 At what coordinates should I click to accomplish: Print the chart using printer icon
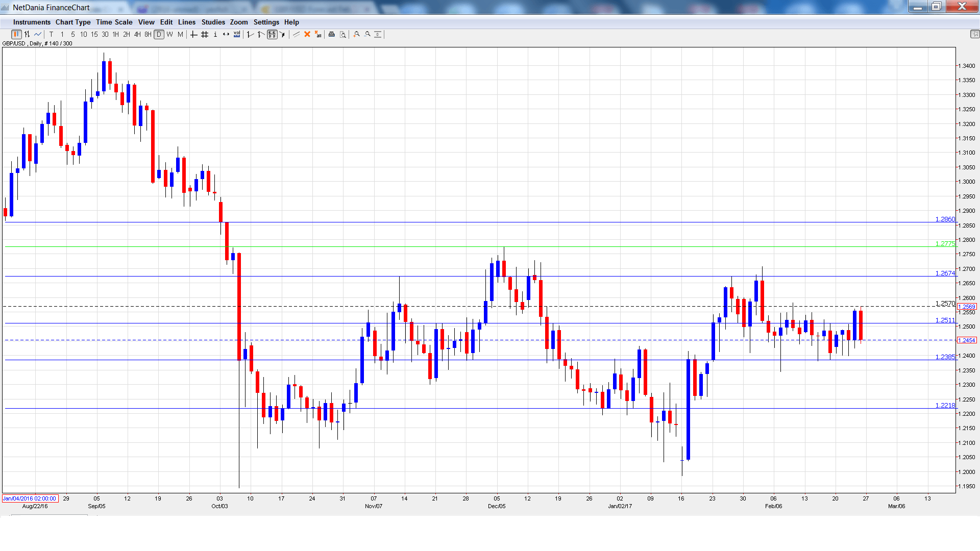point(332,35)
